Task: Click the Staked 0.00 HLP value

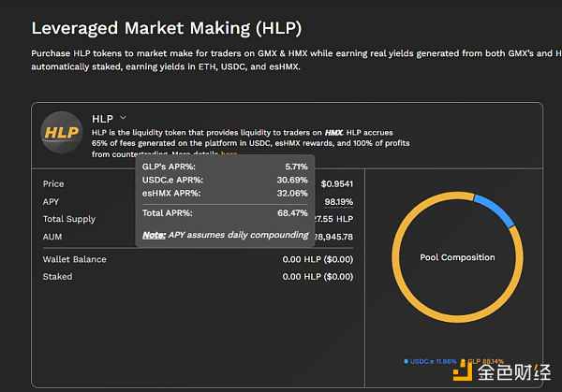Action: (x=318, y=276)
